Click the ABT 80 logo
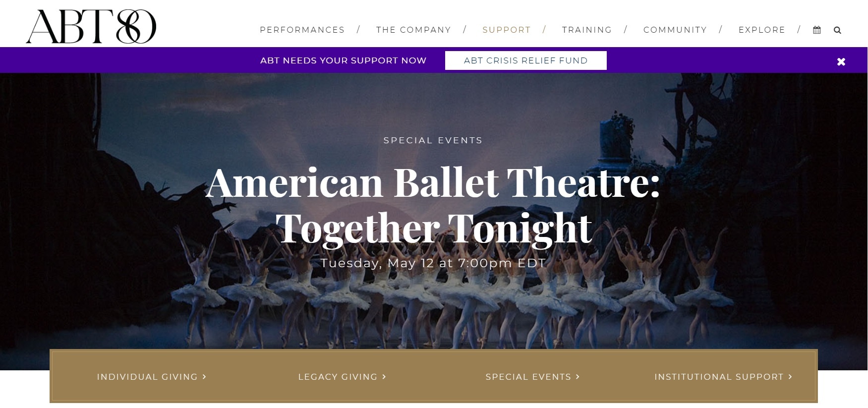868x408 pixels. (91, 26)
